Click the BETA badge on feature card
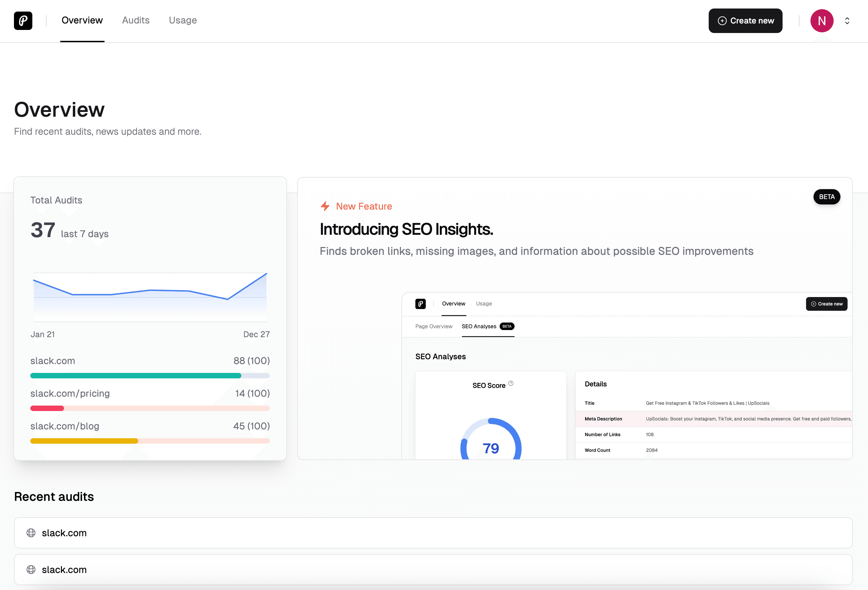Screen dimensions: 868x590 tap(826, 197)
